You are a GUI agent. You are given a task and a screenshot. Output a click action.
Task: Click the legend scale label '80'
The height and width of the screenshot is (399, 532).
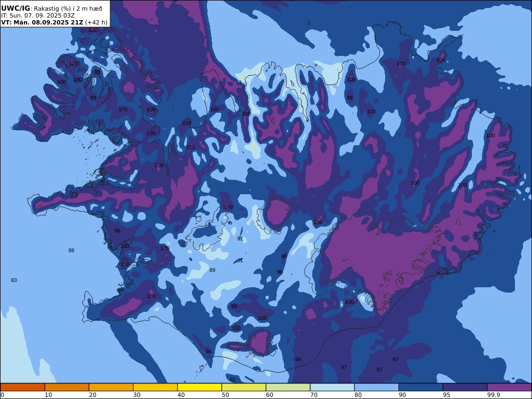pos(358,395)
